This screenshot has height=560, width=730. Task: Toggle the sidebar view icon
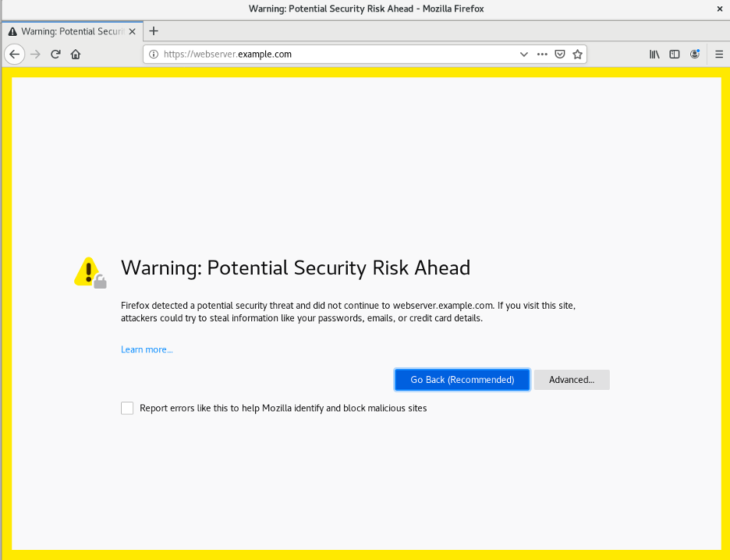point(674,54)
